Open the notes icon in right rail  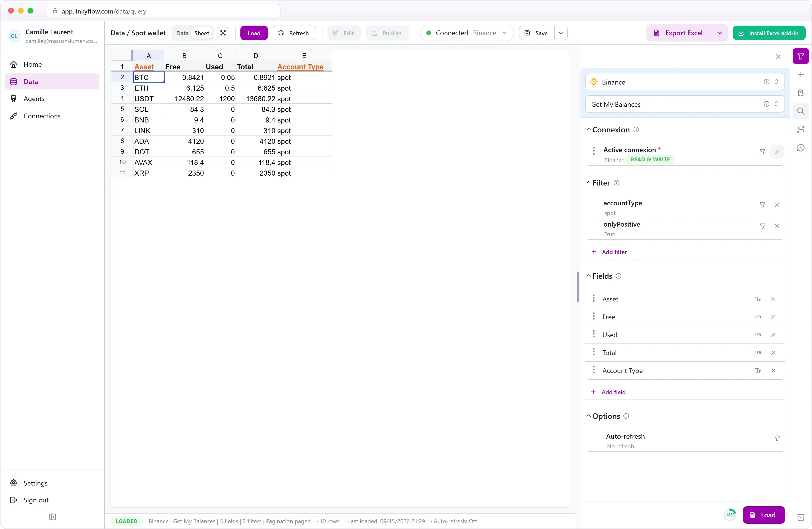(x=800, y=93)
